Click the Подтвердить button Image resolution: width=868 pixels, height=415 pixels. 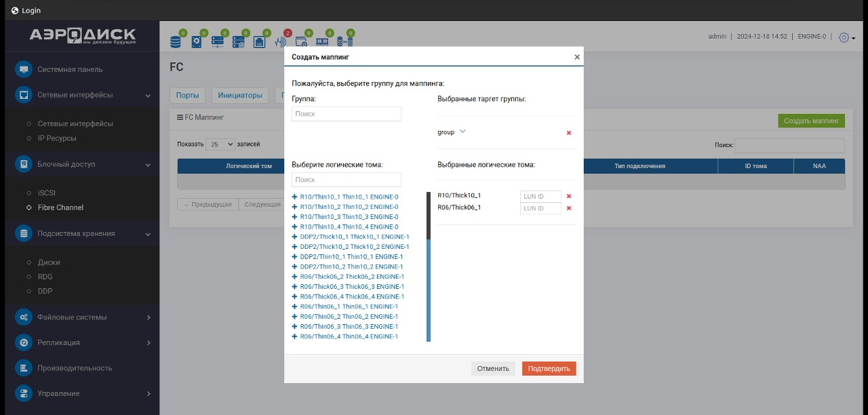[549, 369]
